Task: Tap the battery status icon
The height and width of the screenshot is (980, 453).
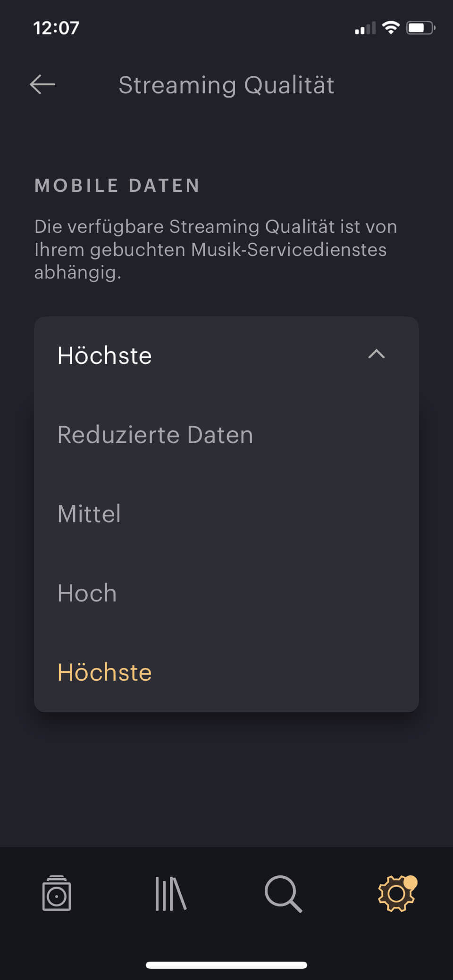Action: click(x=420, y=28)
